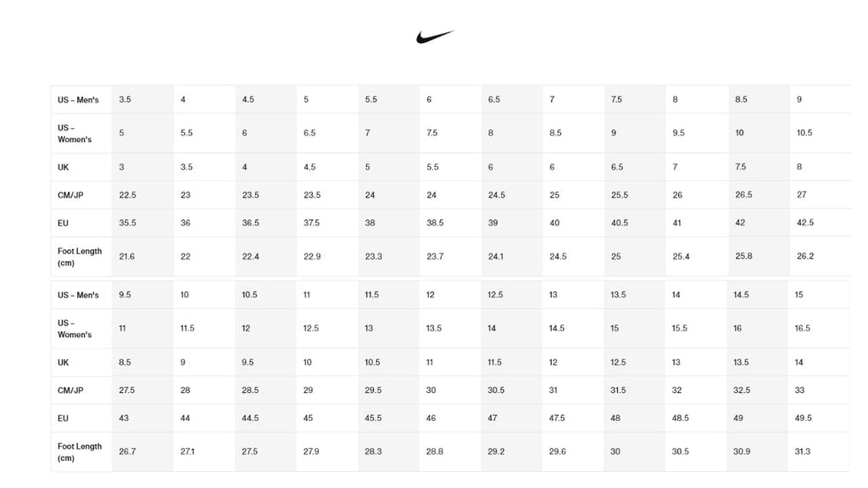Click the Nike swoosh logo

coord(435,37)
